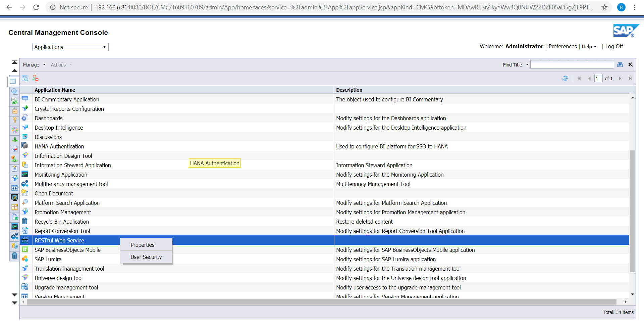Choose Properties from the context menu
The height and width of the screenshot is (321, 644).
pos(143,245)
